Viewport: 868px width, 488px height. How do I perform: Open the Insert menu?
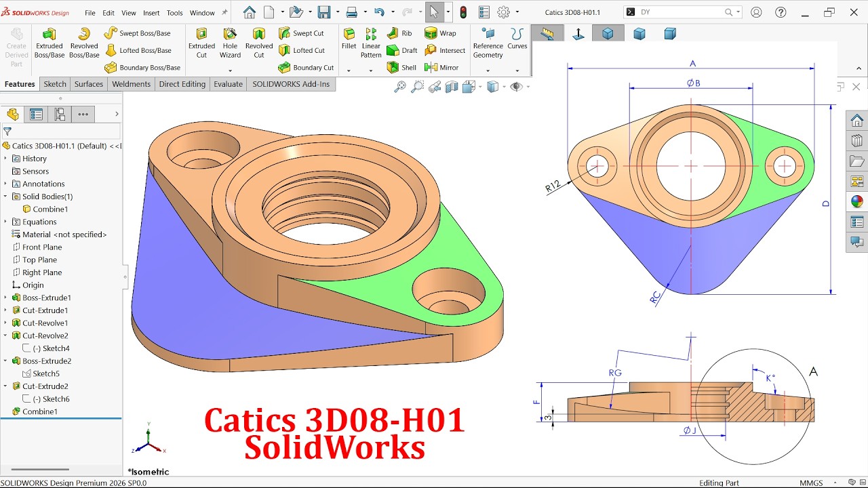point(151,13)
